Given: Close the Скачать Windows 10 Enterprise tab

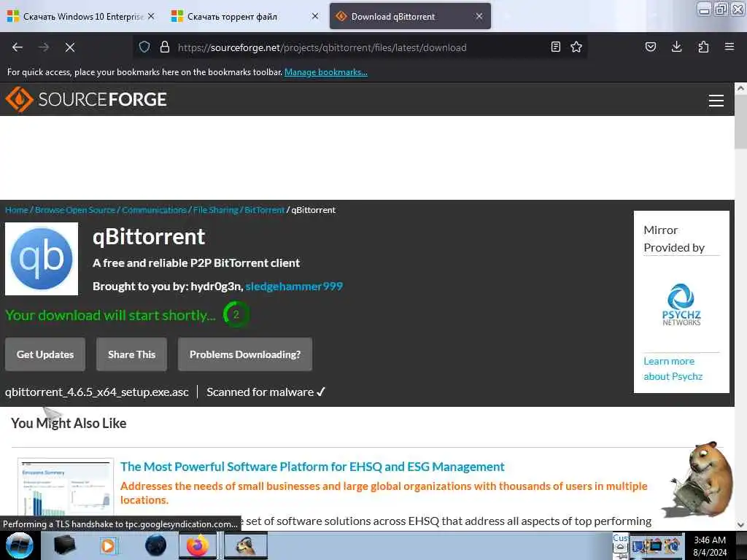Looking at the screenshot, I should (151, 16).
